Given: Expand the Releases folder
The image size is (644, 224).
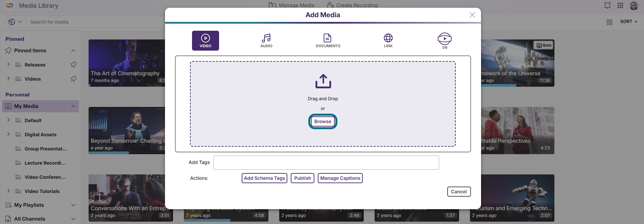Looking at the screenshot, I should (8, 64).
